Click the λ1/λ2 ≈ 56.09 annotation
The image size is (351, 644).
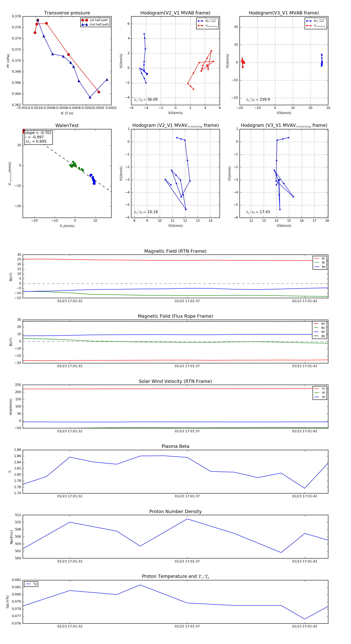click(146, 100)
